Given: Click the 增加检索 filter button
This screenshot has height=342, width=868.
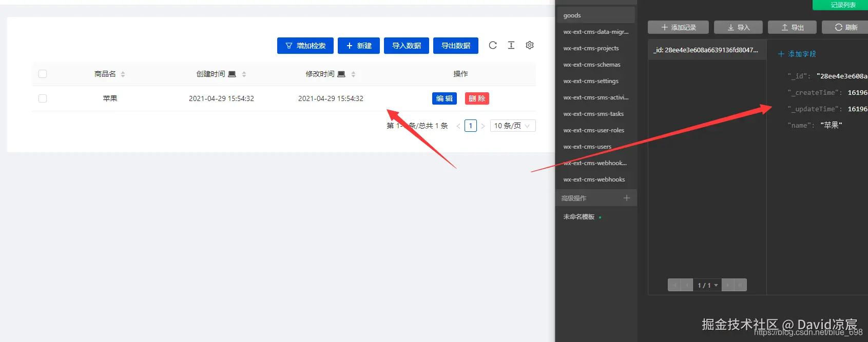Looking at the screenshot, I should pos(305,46).
